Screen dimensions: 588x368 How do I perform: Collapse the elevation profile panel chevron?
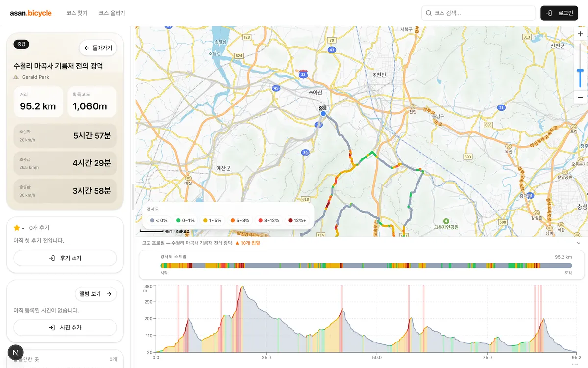pyautogui.click(x=578, y=243)
